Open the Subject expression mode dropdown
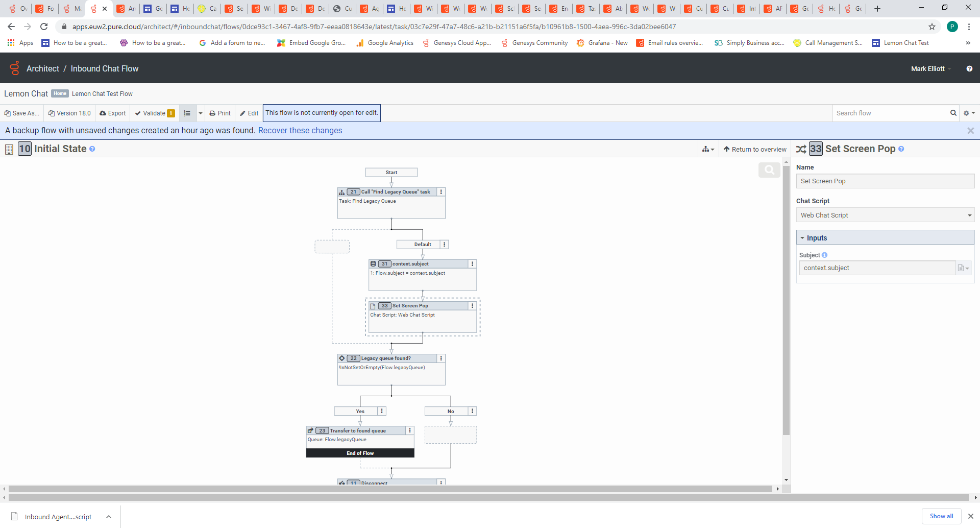This screenshot has height=531, width=980. coord(964,268)
